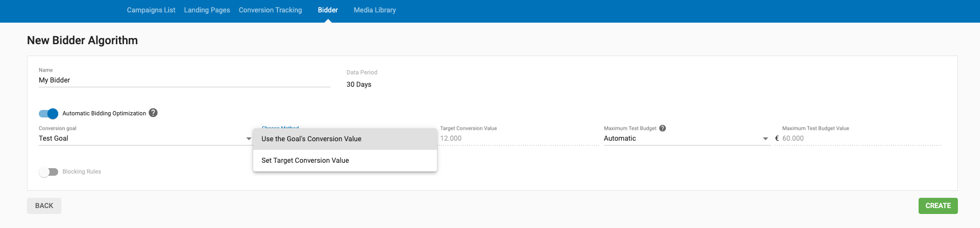Open the Conversion goal dropdown

pos(144,139)
